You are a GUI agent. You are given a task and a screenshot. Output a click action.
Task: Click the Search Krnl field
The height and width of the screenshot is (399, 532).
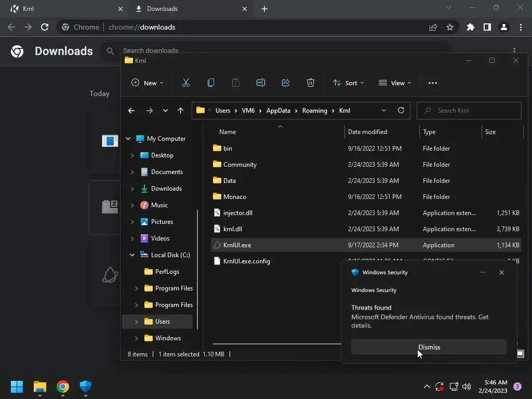469,111
